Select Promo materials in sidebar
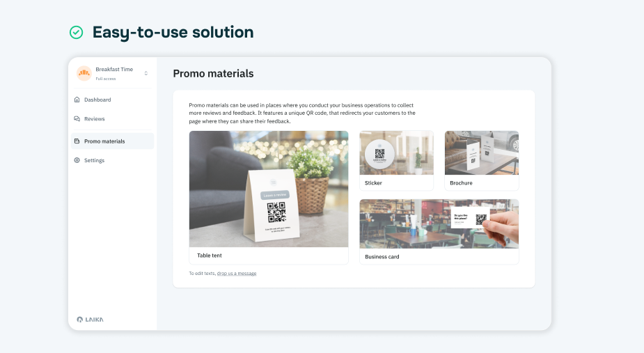The width and height of the screenshot is (644, 353). [x=113, y=141]
